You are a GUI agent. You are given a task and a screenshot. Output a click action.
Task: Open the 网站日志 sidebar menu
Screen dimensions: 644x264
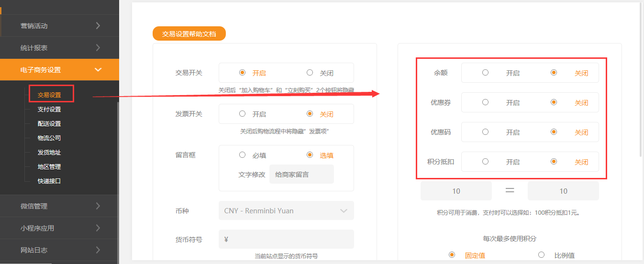point(98,250)
